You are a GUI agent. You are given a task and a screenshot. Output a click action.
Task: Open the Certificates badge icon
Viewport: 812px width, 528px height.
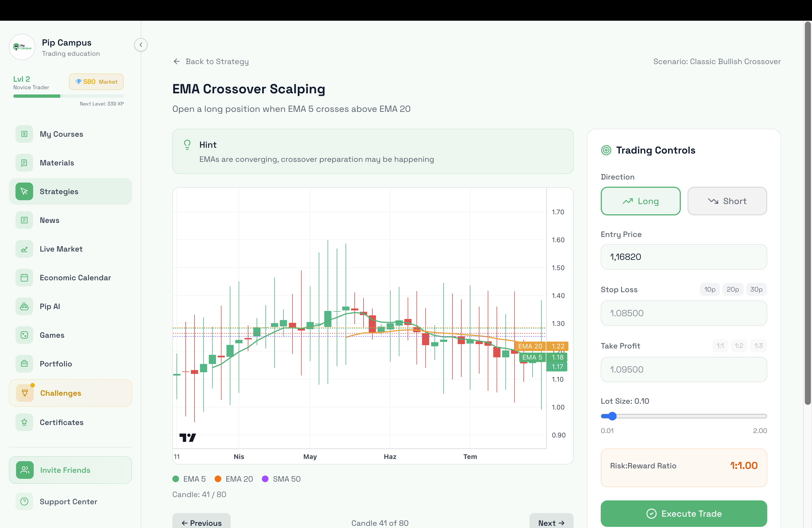(24, 422)
